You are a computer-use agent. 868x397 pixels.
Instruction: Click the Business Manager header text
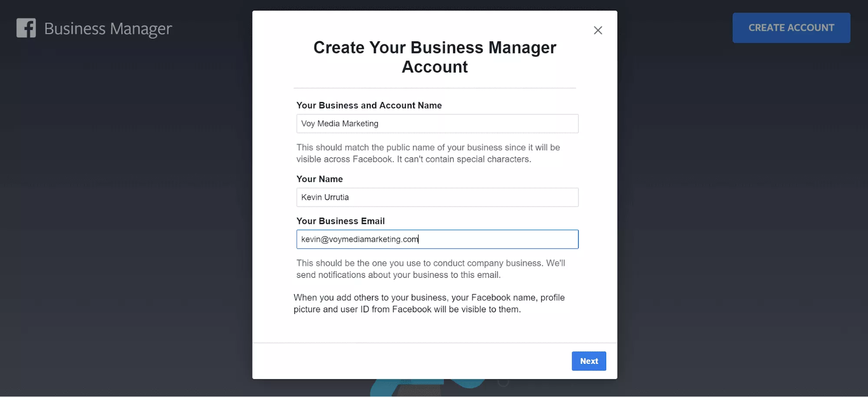108,29
